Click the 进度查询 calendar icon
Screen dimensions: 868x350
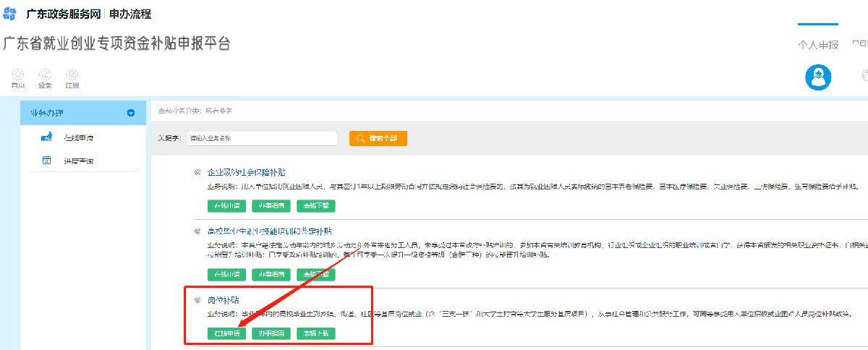(47, 161)
